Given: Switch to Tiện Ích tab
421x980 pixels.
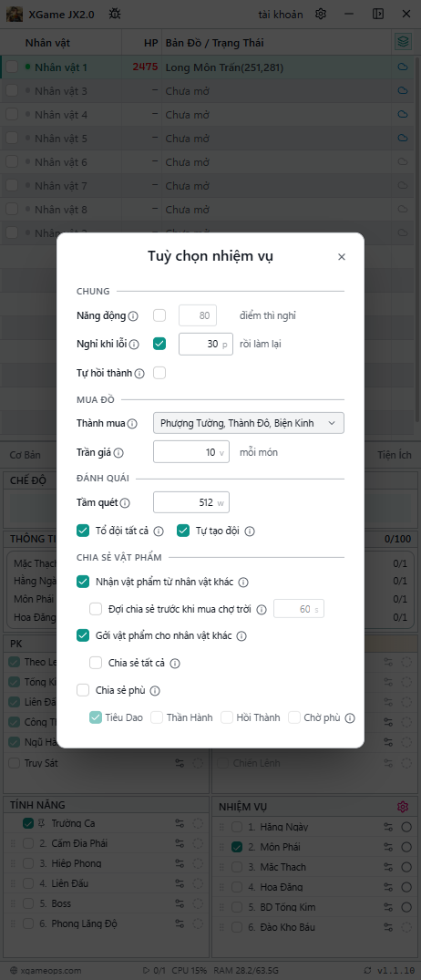Looking at the screenshot, I should 395,454.
